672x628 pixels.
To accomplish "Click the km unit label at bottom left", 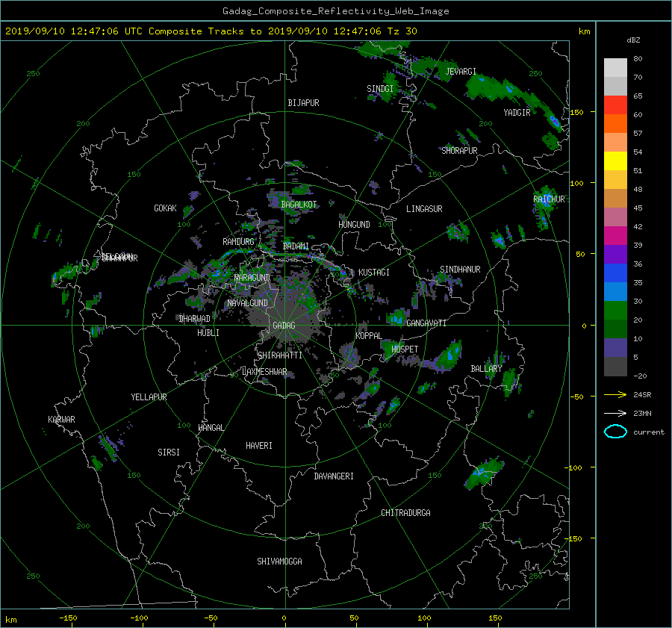I will [x=10, y=620].
